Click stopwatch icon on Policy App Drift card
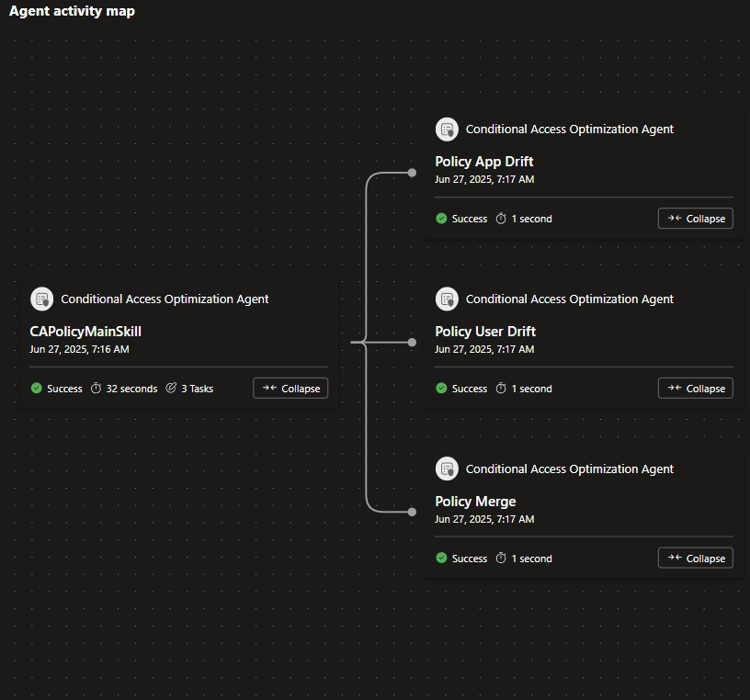Screen dimensions: 750x700 pos(501,219)
